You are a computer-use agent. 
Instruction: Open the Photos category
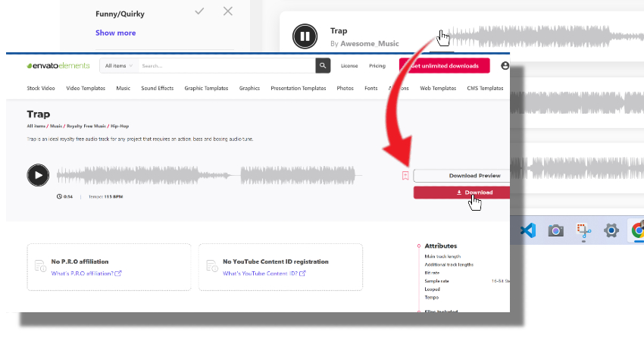(x=345, y=89)
